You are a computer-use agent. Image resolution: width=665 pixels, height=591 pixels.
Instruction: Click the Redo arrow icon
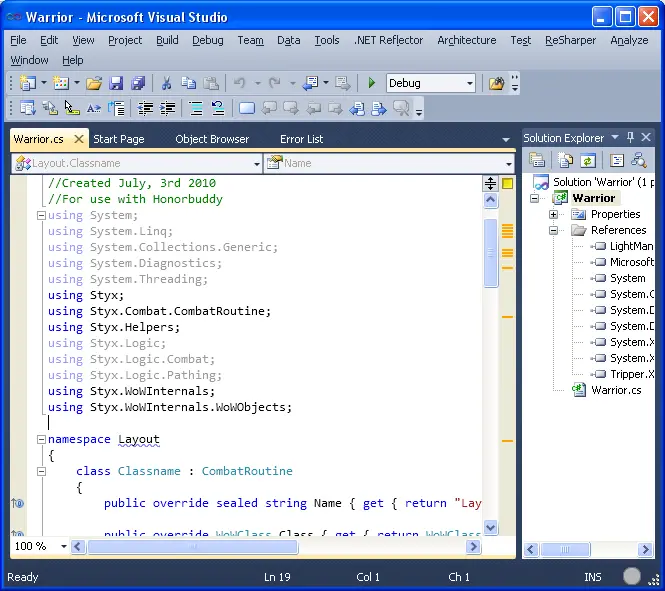[x=275, y=83]
